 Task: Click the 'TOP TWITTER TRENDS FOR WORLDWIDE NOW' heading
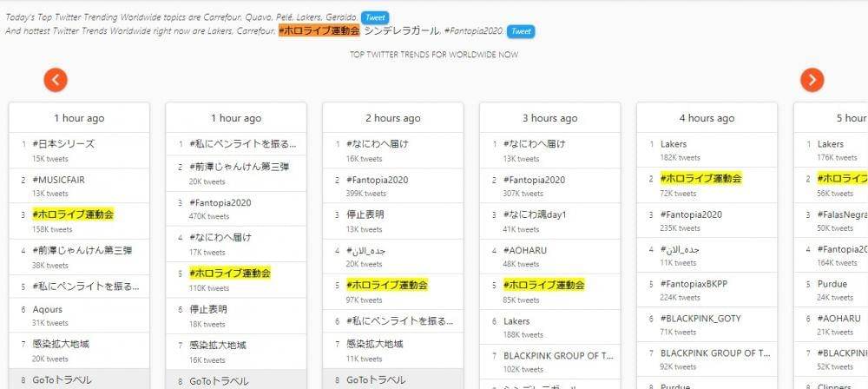(x=434, y=55)
